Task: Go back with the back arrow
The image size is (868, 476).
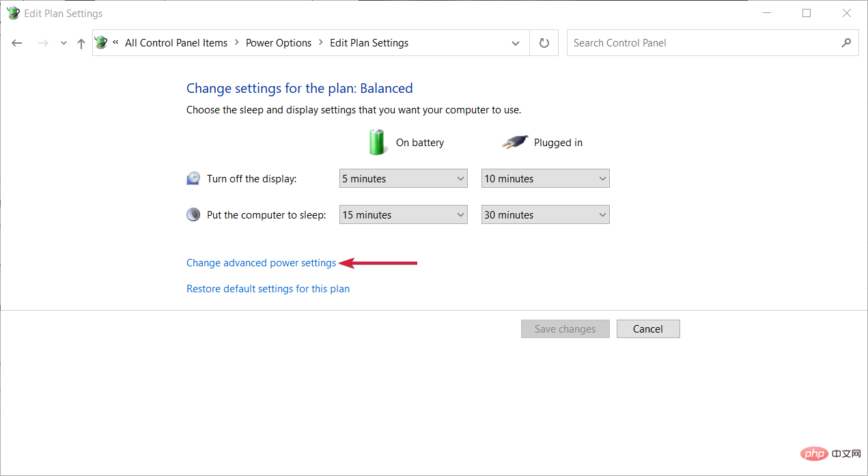Action: point(17,43)
